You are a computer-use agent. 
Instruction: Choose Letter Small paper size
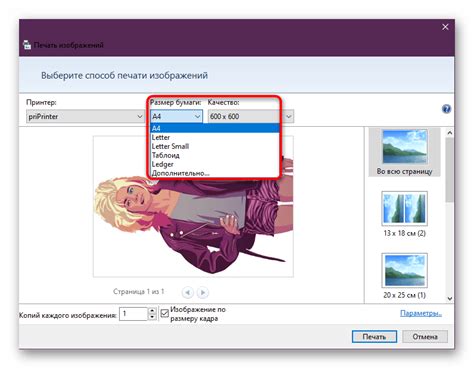pos(215,146)
